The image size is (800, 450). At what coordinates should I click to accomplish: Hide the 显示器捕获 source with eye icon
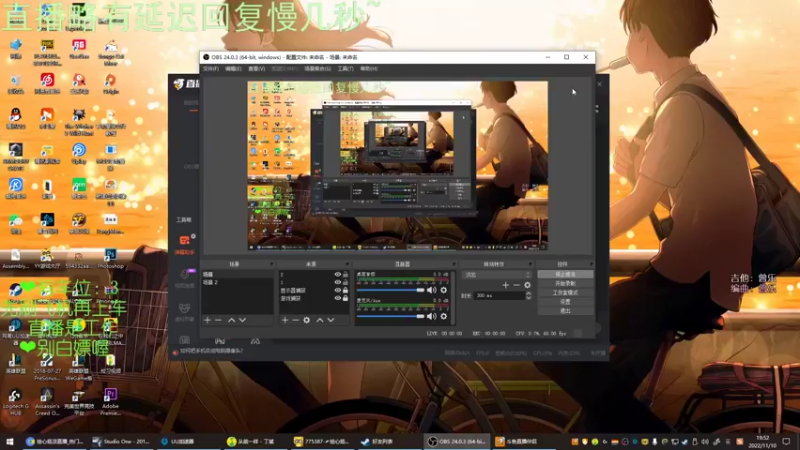click(x=337, y=290)
